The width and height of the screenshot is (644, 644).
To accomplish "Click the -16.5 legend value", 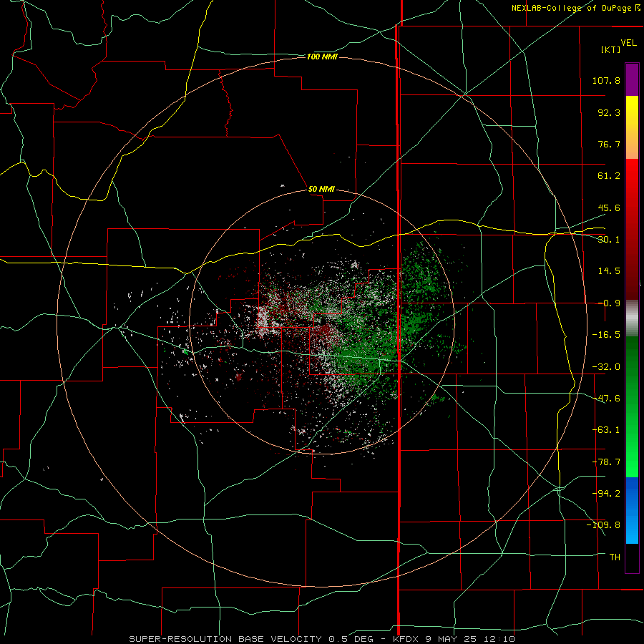I will click(606, 335).
